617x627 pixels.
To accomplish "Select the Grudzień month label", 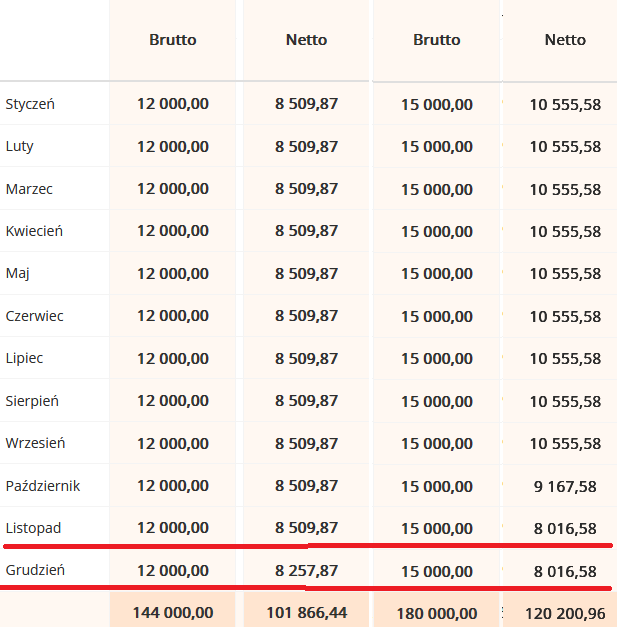I will pos(35,571).
